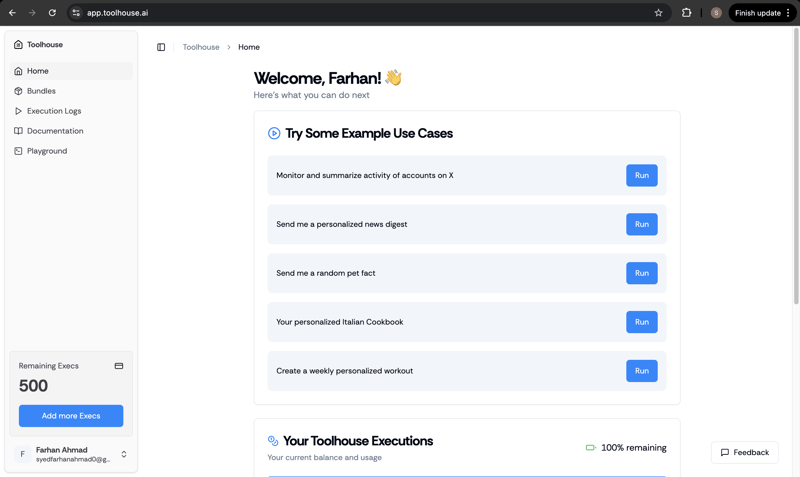Click the 'Welcome, Farhan!' heading
Viewport: 800px width, 477px height.
(x=317, y=78)
